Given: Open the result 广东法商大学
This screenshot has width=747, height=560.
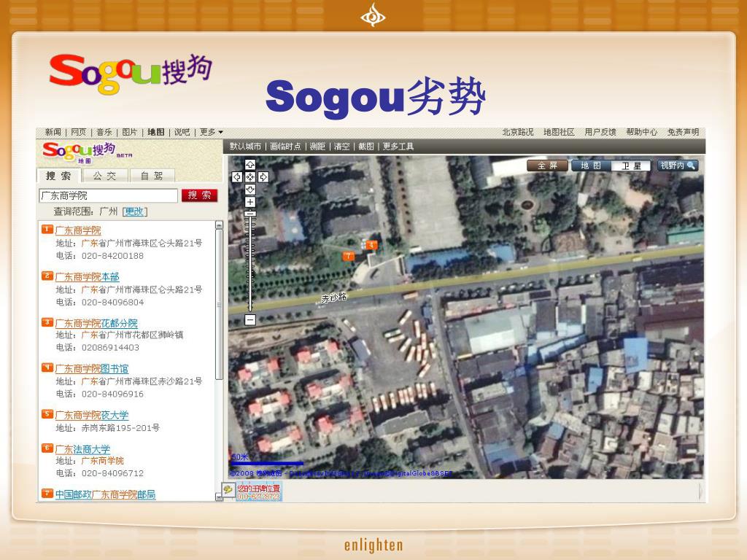Looking at the screenshot, I should click(x=82, y=449).
